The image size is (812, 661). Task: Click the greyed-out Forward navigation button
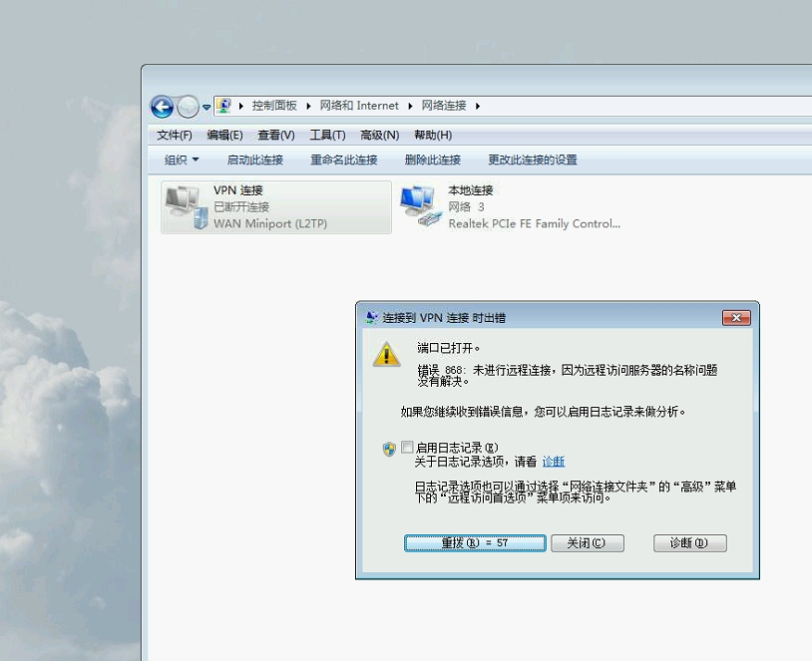click(188, 107)
